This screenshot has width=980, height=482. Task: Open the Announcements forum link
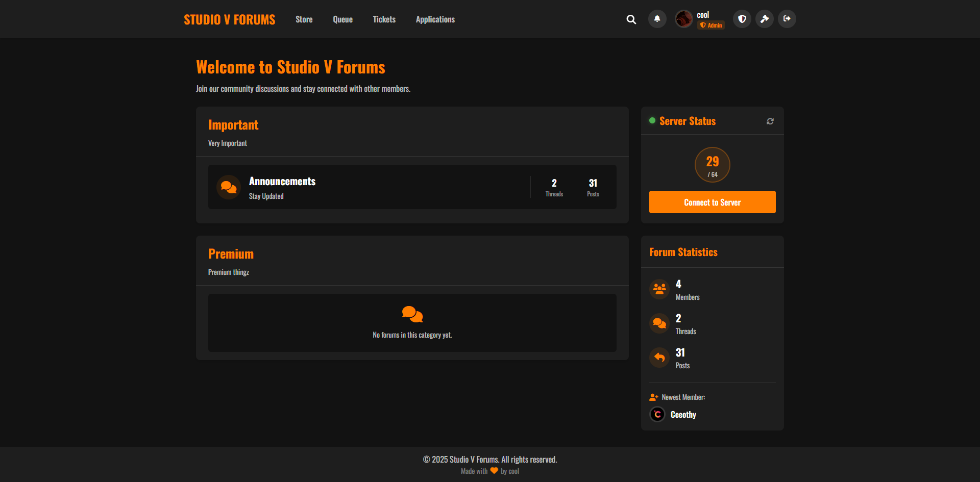pos(282,182)
